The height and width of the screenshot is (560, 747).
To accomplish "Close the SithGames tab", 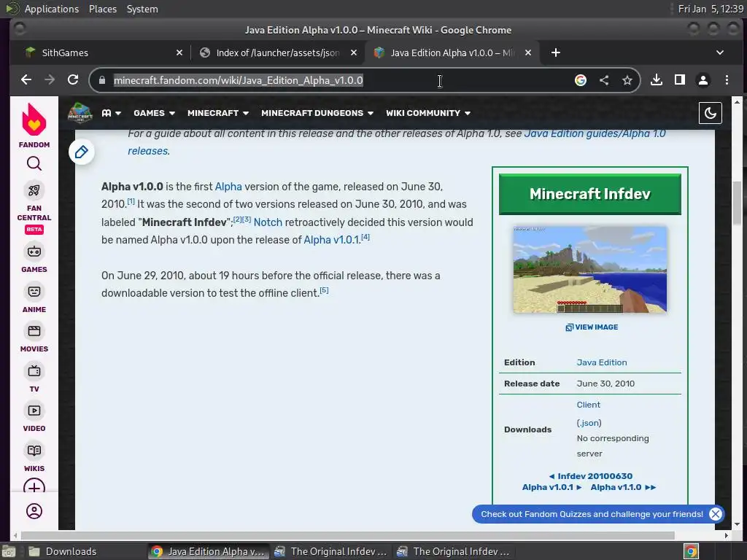I will coord(179,52).
